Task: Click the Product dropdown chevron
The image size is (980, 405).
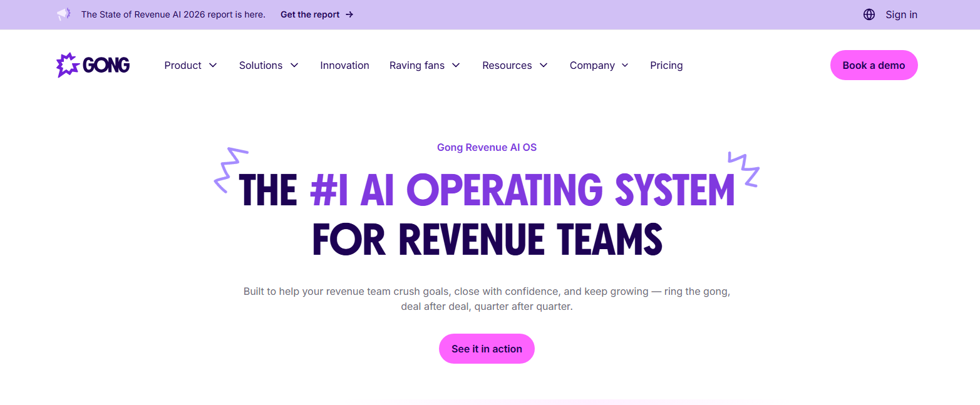Action: pos(213,65)
